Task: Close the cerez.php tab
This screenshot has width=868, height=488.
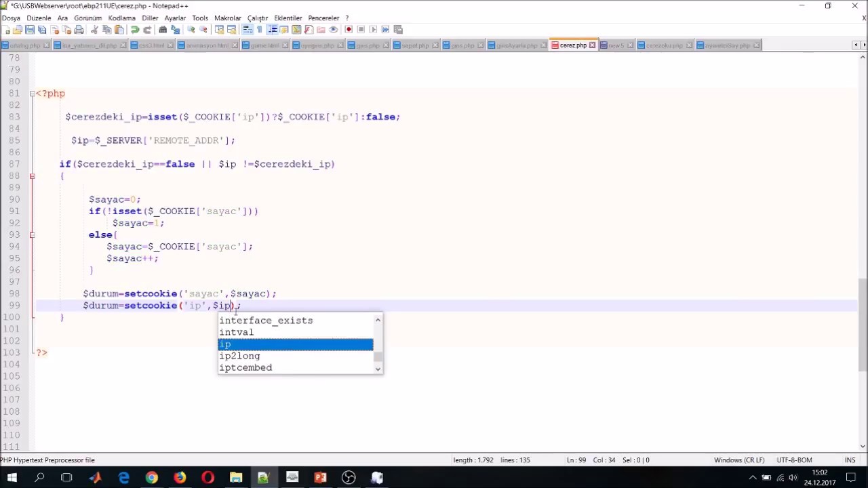Action: click(592, 45)
